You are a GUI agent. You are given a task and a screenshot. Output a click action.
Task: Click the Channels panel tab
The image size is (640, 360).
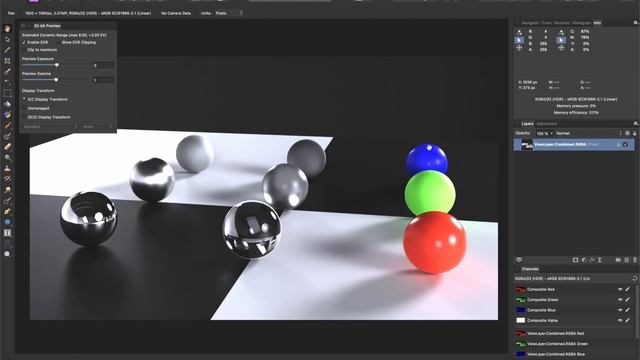[530, 269]
